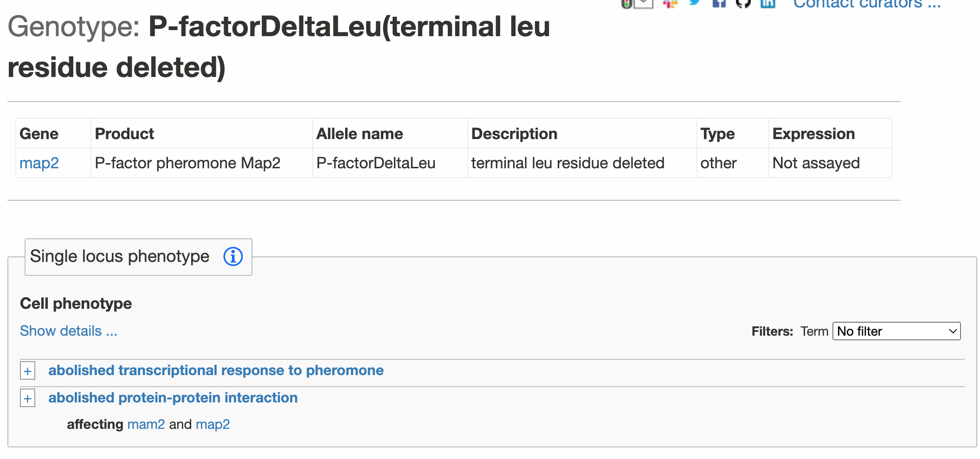Screen dimensions: 980x459
Task: Open abolished protein-protein interaction phenotype term
Action: [173, 398]
